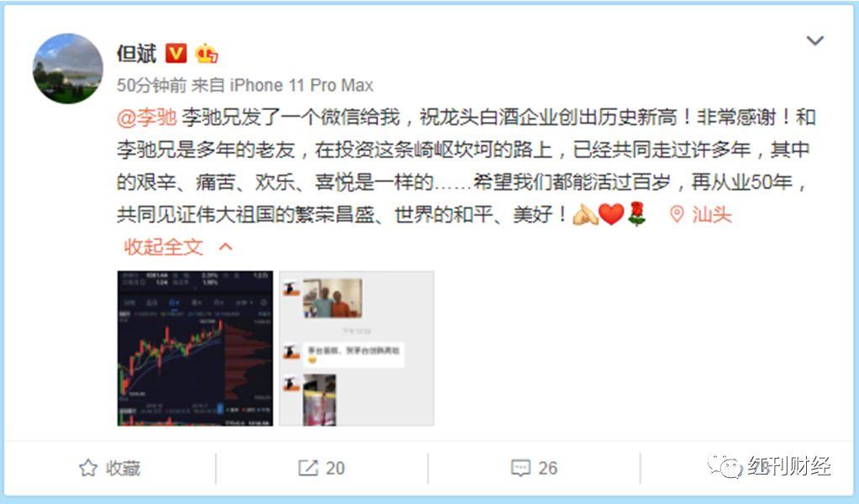This screenshot has width=859, height=504.
Task: Click the crown membership badge icon
Action: (207, 53)
